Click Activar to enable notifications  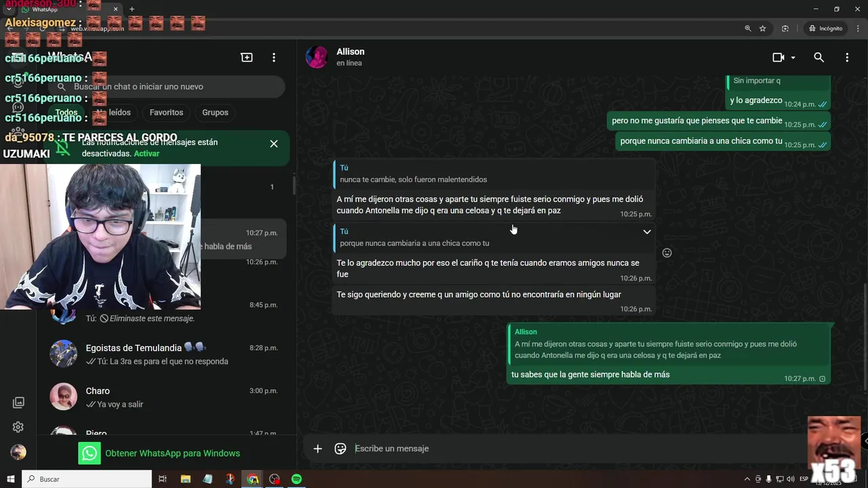pos(146,154)
